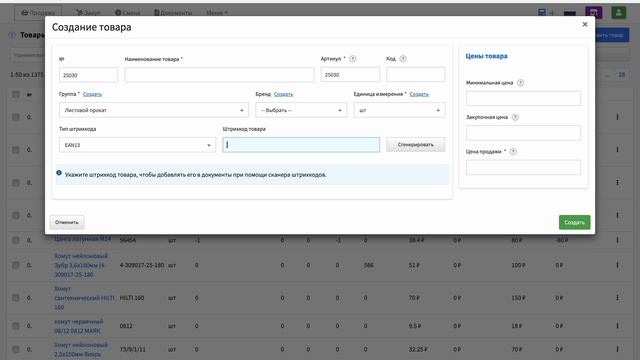Open row menu for item 0812
Viewport: 640px width, 360px height.
617,326
